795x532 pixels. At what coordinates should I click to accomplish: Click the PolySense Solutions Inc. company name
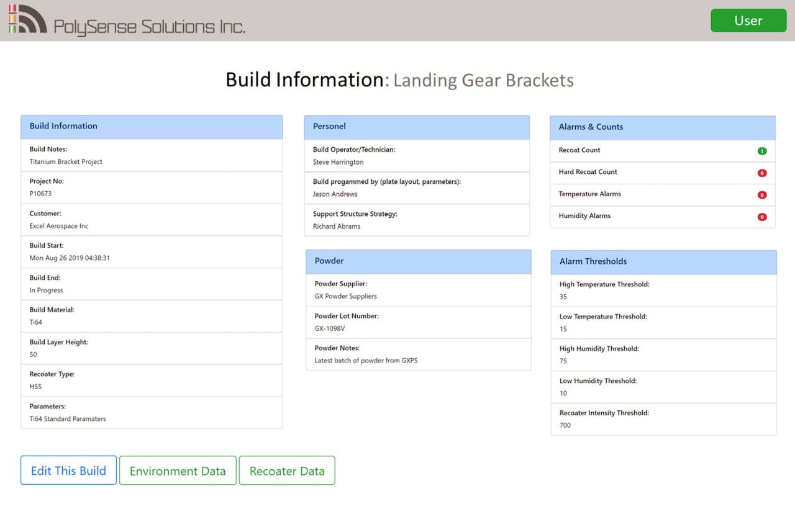[149, 27]
